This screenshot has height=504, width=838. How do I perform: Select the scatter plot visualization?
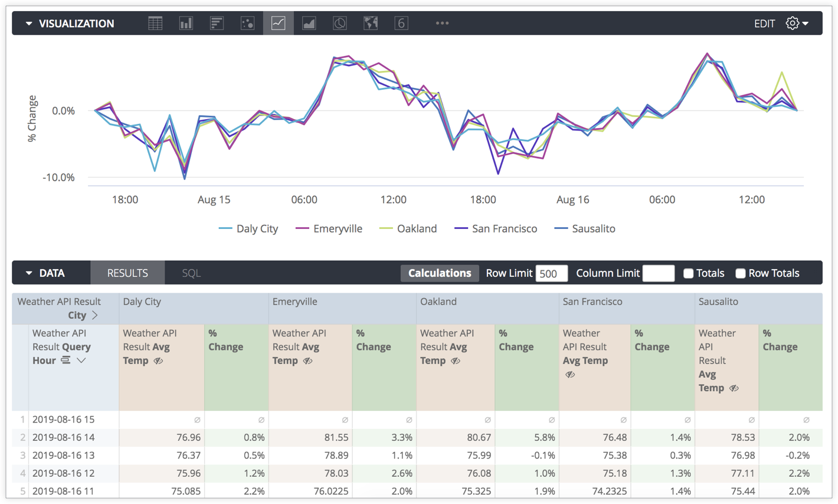248,22
